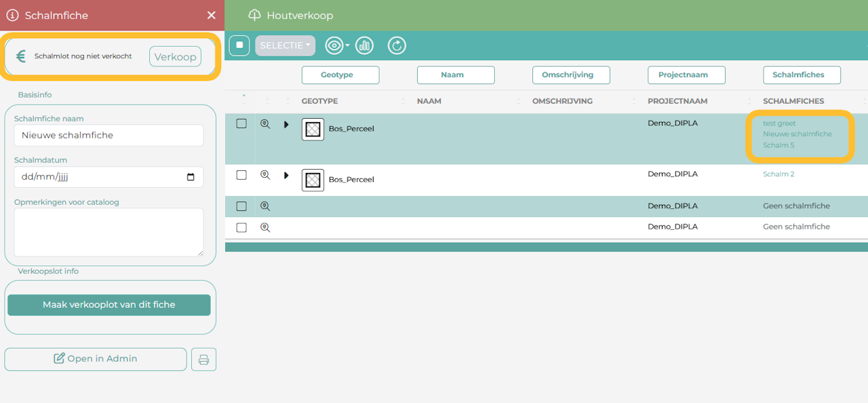
Task: Open the Schalm 2 link
Action: tap(778, 174)
